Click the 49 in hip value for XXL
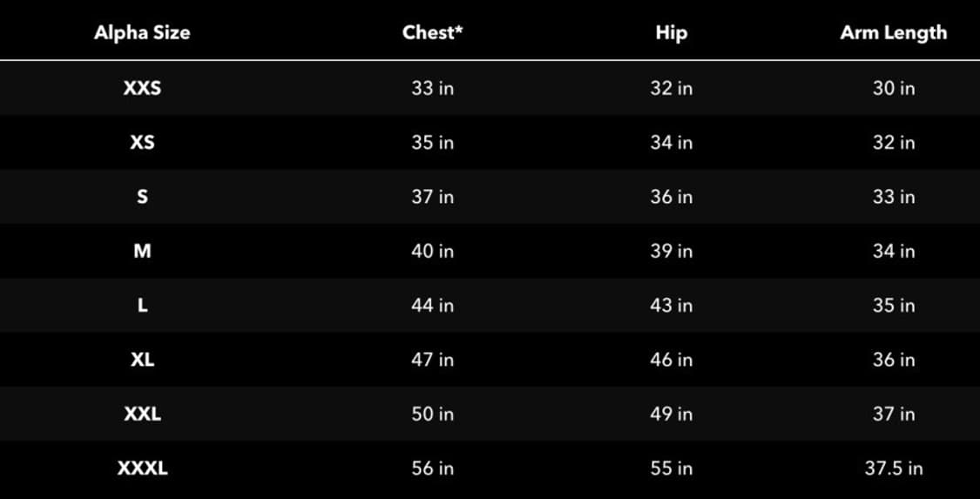The image size is (980, 499). coord(671,414)
